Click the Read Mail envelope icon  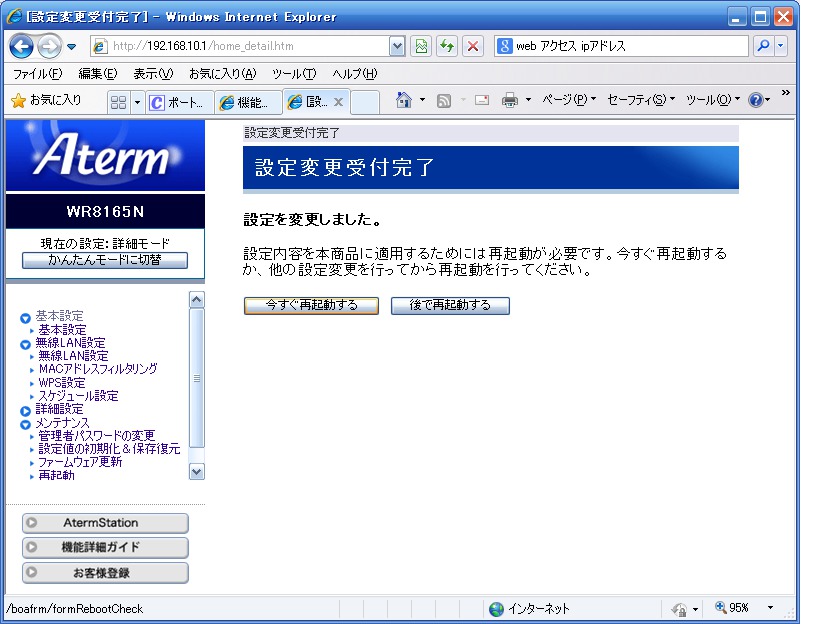pos(482,100)
